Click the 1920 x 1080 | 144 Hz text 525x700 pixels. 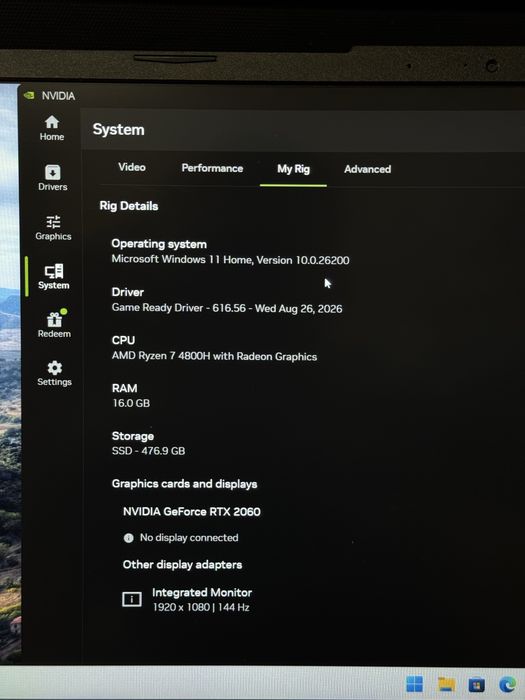tap(201, 607)
